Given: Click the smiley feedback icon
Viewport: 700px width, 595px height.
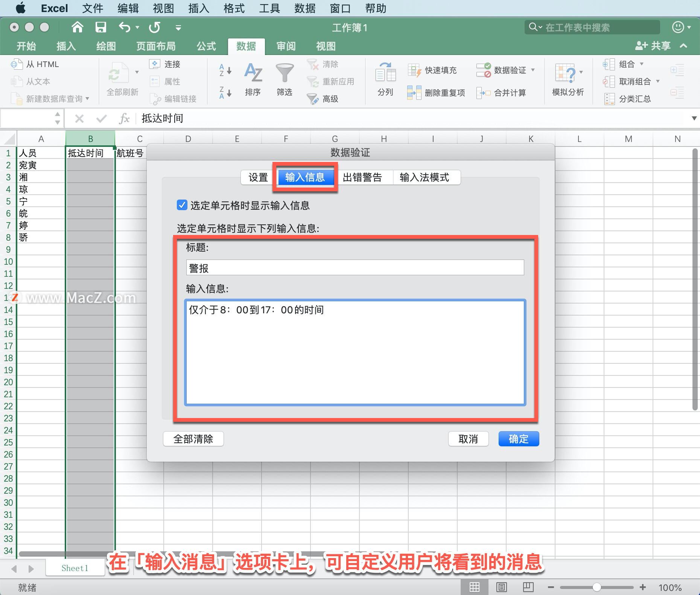Looking at the screenshot, I should [678, 27].
